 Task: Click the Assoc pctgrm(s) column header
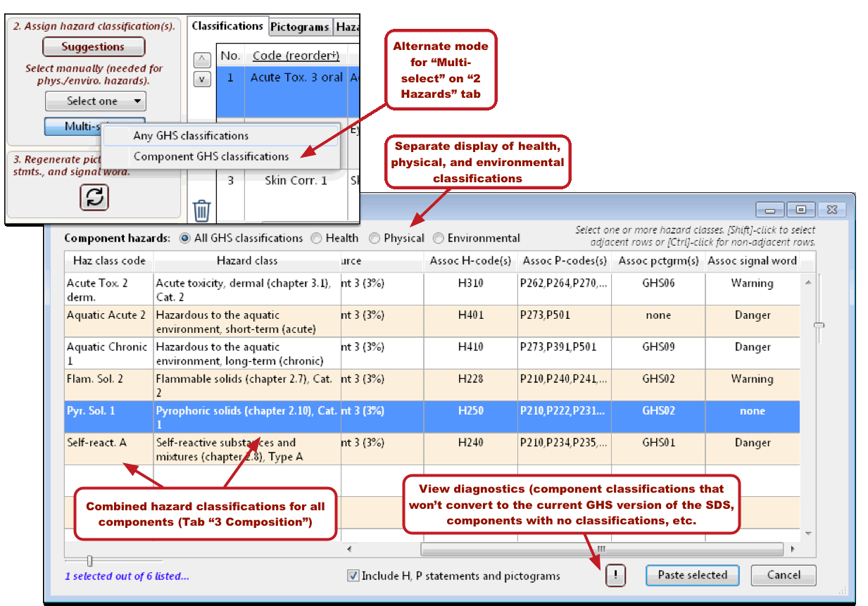click(658, 260)
